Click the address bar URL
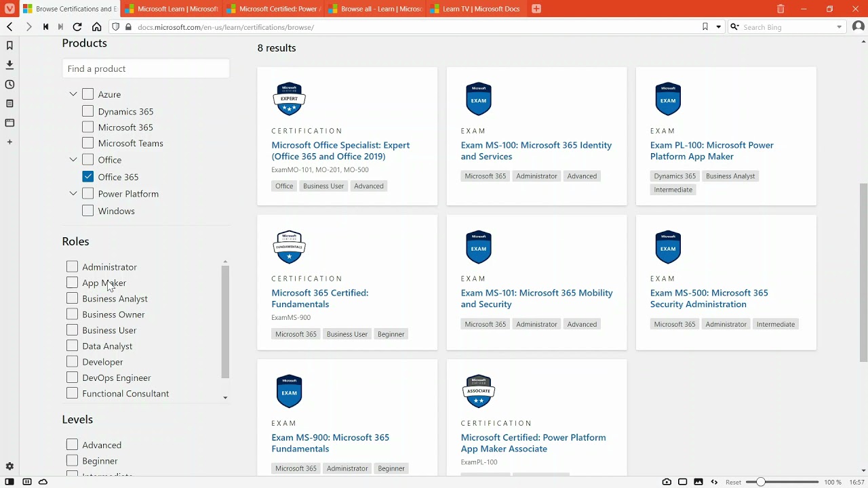This screenshot has height=488, width=868. click(x=225, y=27)
